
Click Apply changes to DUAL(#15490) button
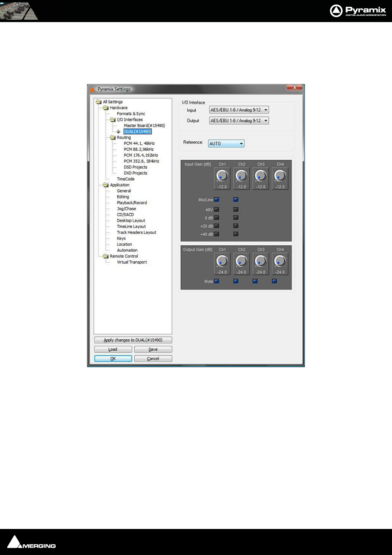click(x=133, y=340)
